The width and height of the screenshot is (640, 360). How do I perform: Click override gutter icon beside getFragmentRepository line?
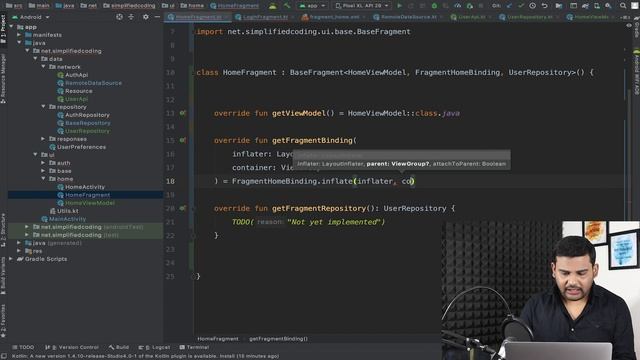coord(182,208)
